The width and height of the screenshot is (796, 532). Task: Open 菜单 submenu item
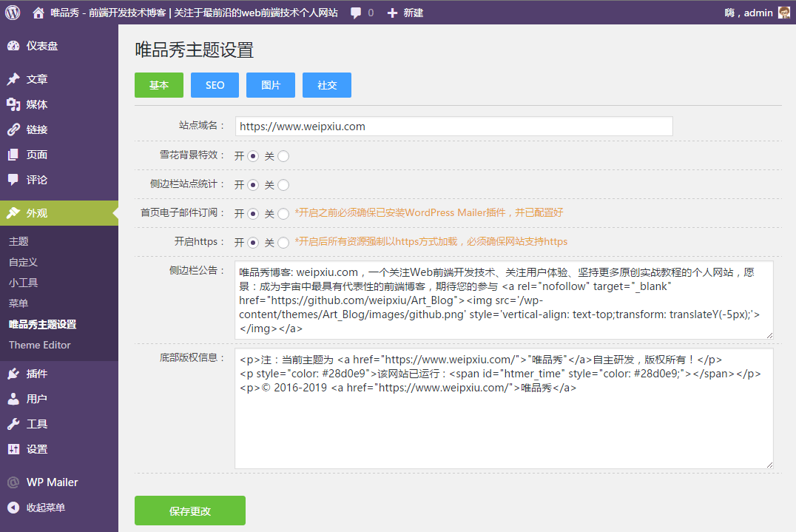click(x=18, y=303)
